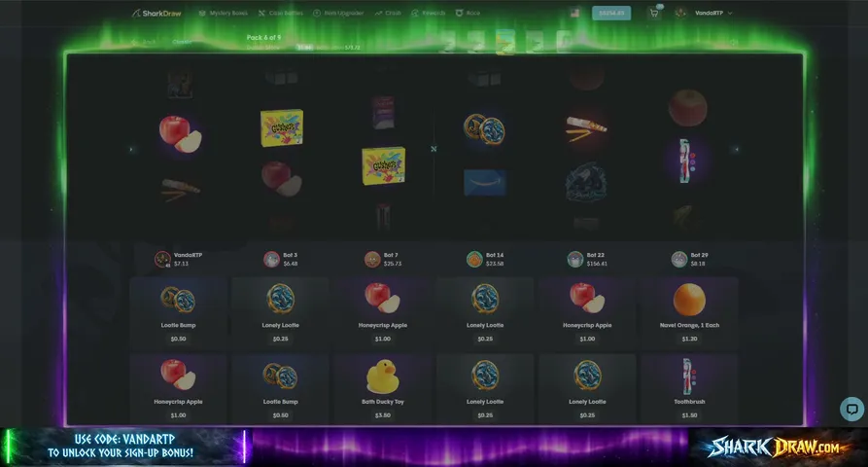Click the right arrow beside the reels
Screen dimensions: 868x467
pyautogui.click(x=736, y=149)
